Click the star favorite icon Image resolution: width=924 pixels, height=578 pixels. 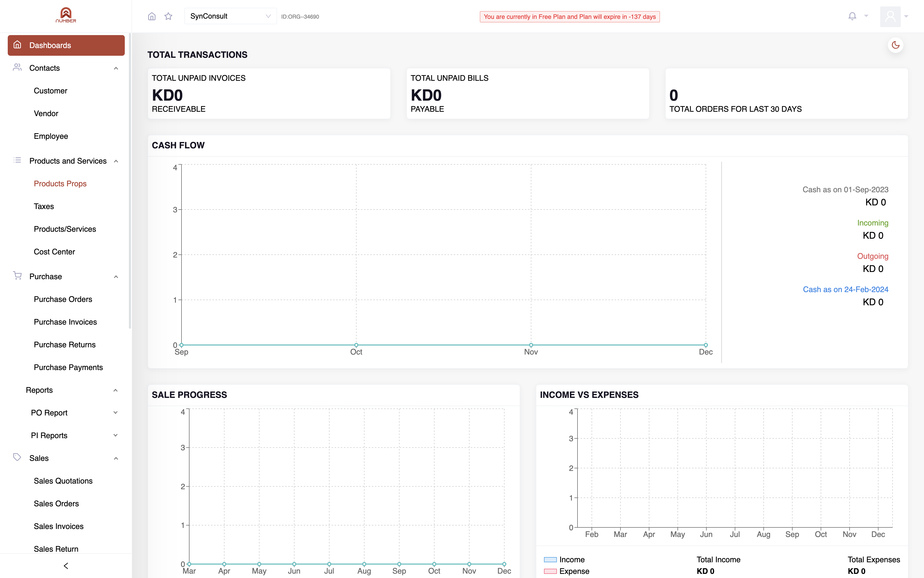pos(168,16)
